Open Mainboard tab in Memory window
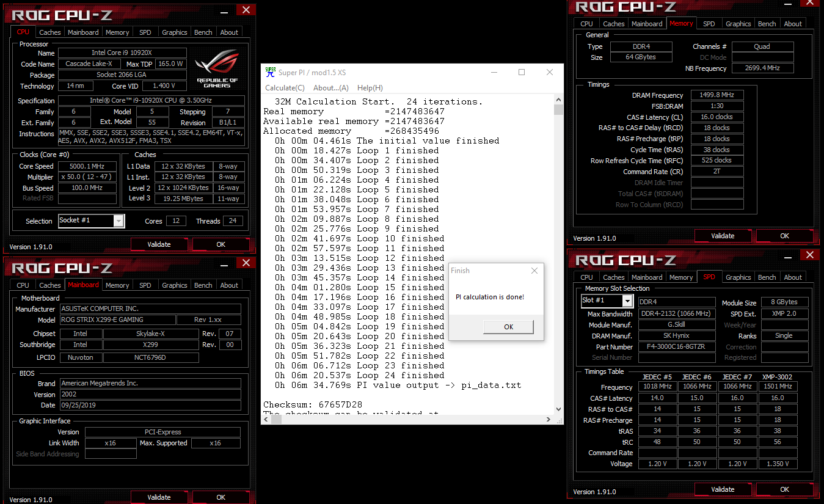Screen dimensions: 824x504 coord(647,24)
